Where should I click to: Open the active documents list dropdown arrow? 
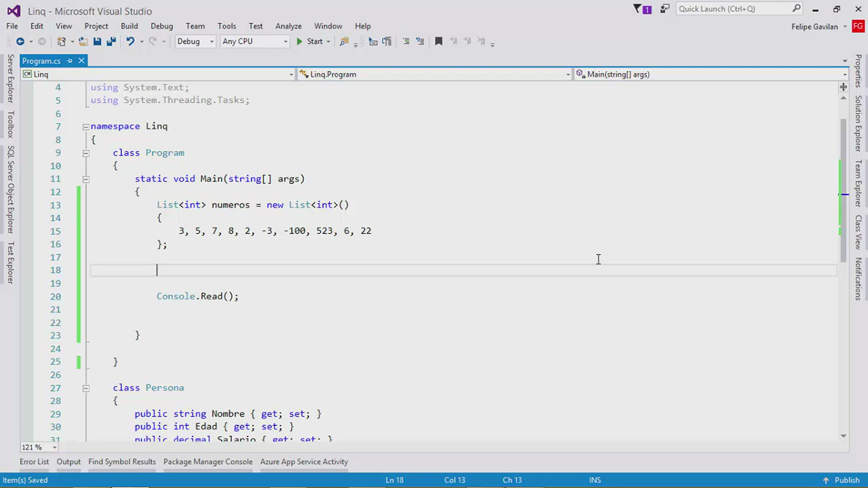pos(844,61)
